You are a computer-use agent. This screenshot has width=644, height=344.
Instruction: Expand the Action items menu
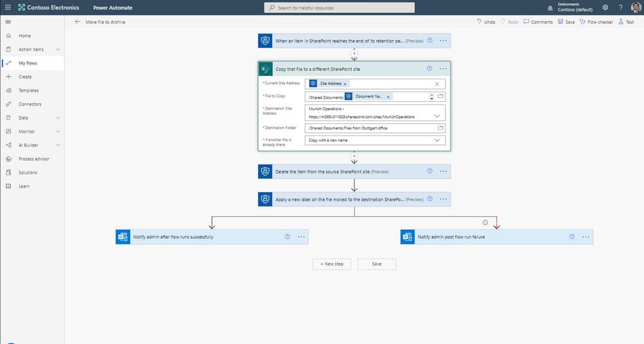click(58, 49)
